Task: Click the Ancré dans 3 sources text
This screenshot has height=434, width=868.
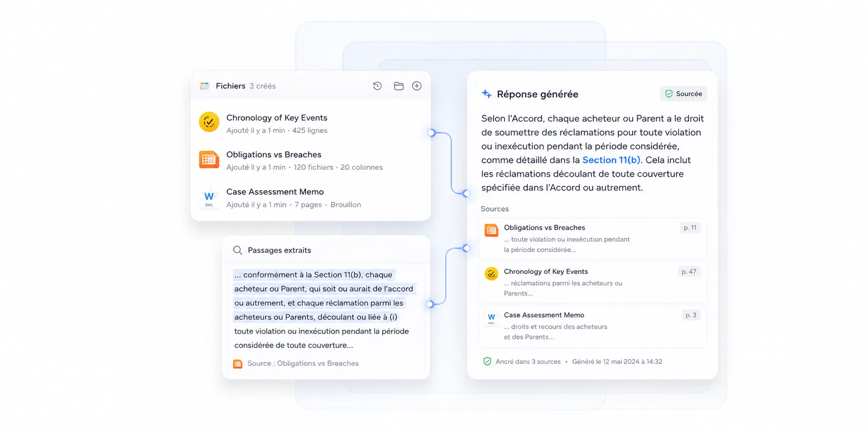Action: point(528,362)
